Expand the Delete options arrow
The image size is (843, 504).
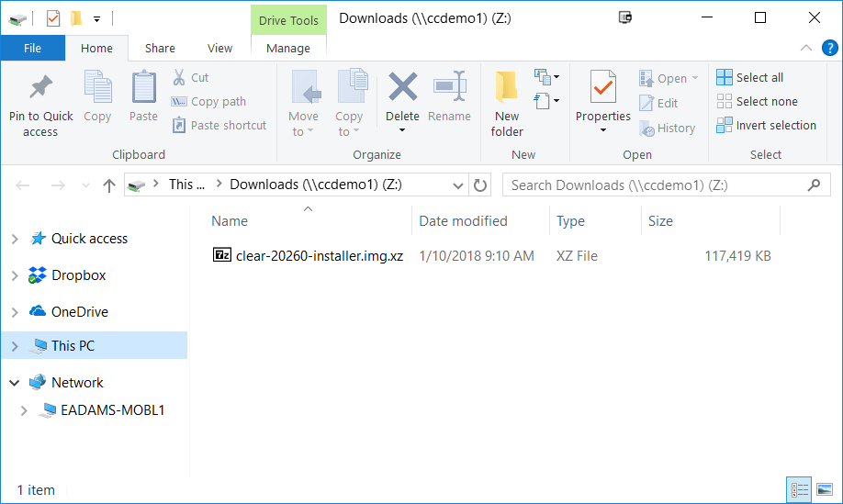coord(402,130)
